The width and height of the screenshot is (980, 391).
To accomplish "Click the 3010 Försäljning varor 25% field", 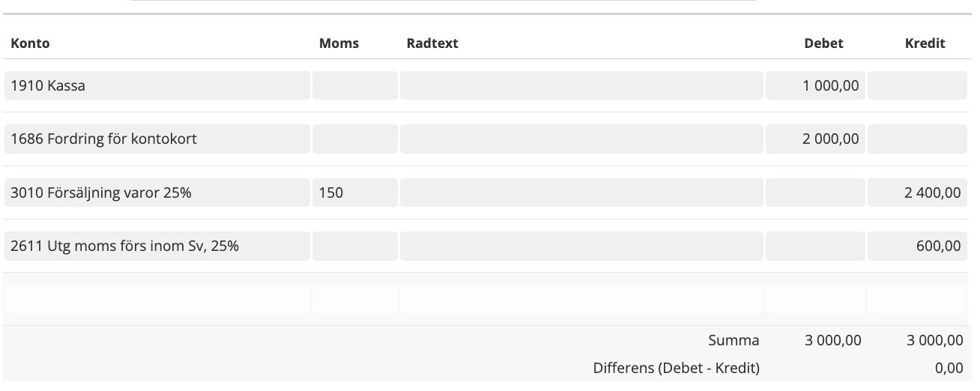I will click(x=157, y=193).
